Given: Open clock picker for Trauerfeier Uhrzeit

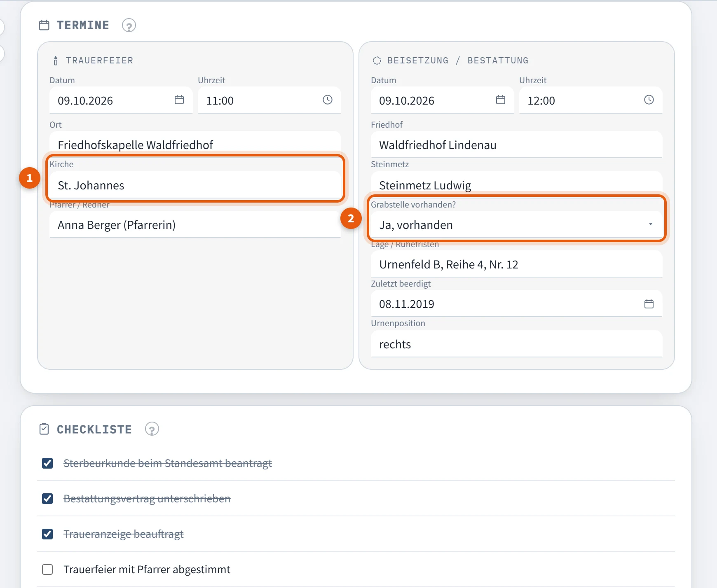Looking at the screenshot, I should (328, 100).
